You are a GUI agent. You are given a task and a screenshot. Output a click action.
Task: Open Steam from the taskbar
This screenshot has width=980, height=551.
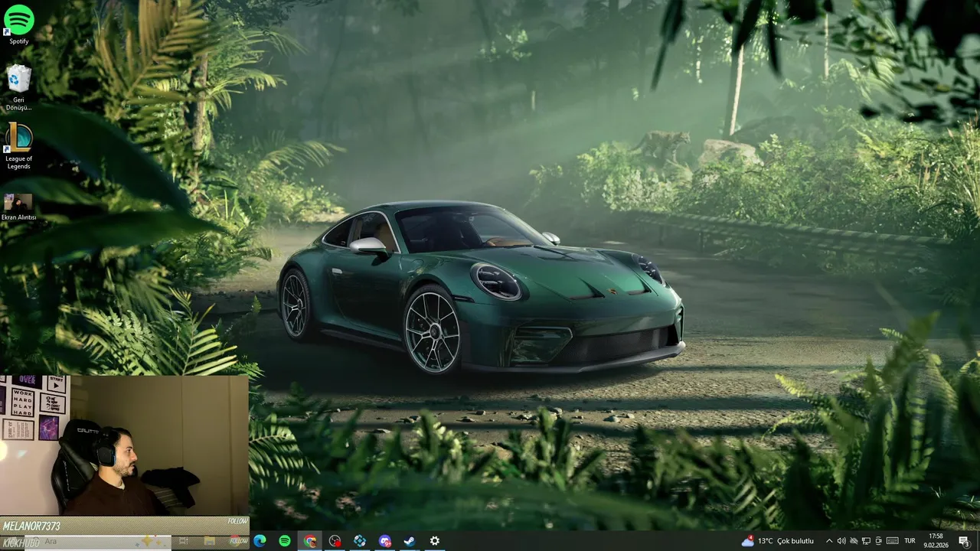pyautogui.click(x=410, y=541)
